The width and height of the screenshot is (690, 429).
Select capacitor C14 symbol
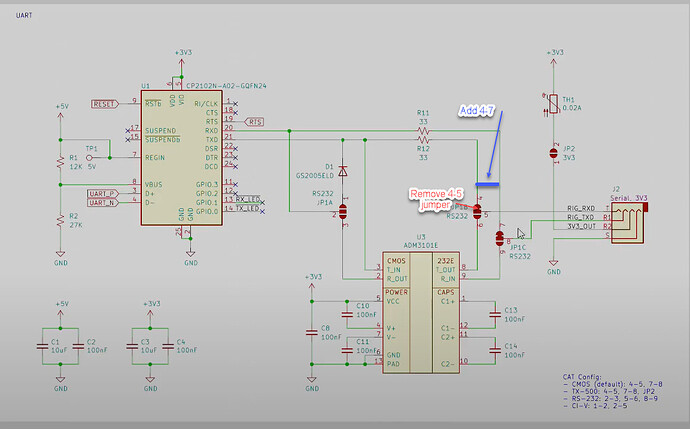(x=495, y=351)
